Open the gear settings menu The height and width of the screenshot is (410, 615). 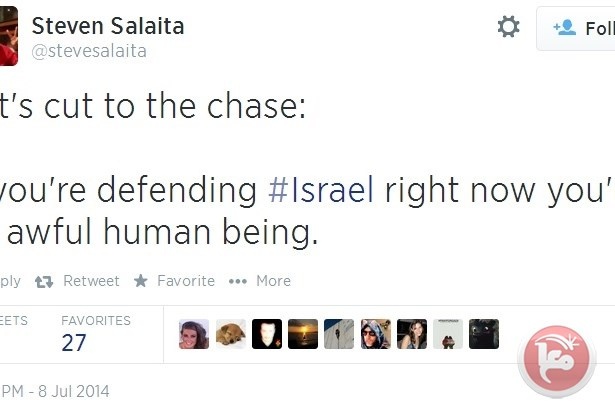tap(508, 27)
